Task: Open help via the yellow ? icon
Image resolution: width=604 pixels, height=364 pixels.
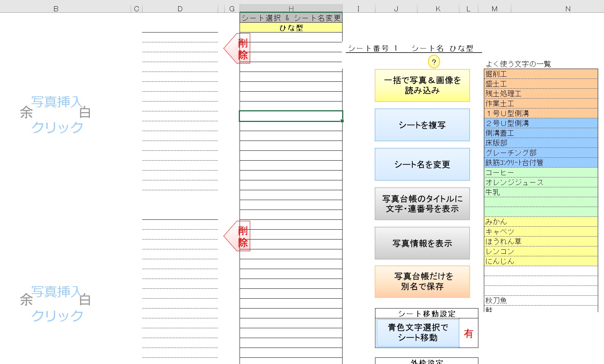Action: click(433, 62)
